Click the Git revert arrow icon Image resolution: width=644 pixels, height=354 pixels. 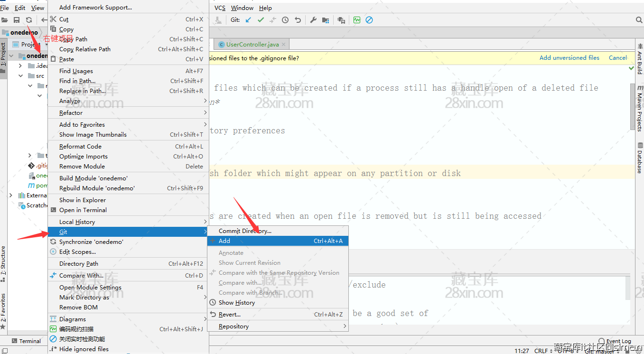[x=298, y=20]
